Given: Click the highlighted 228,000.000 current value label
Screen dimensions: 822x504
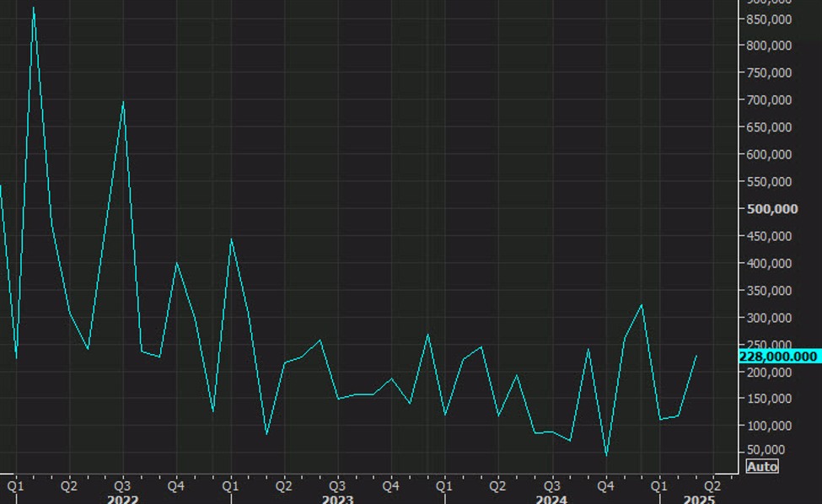Looking at the screenshot, I should coord(778,357).
